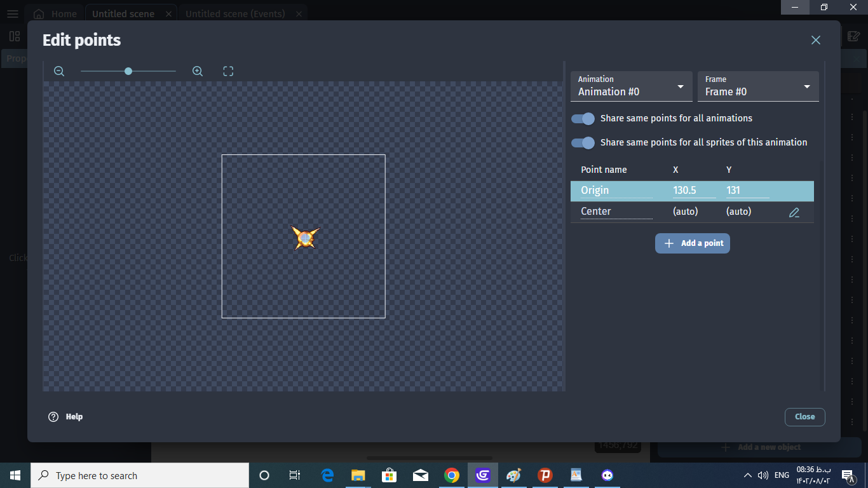Open File Explorer from the taskbar
Viewport: 868px width, 488px height.
(x=358, y=475)
